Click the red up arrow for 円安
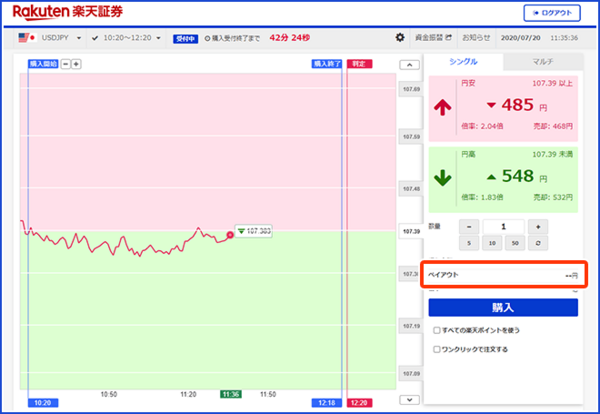The image size is (600, 414). click(x=443, y=107)
